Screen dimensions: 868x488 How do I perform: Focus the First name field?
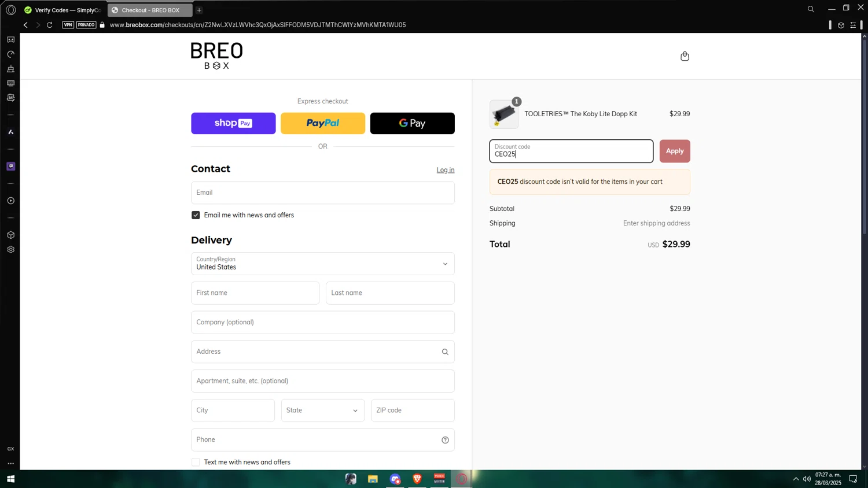pos(255,293)
